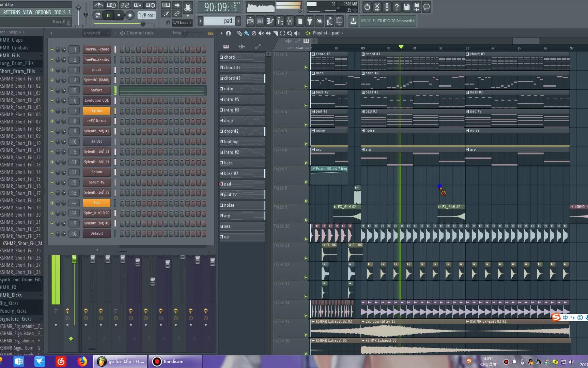The height and width of the screenshot is (368, 588).
Task: Save the project with floppy icon
Action: (x=406, y=7)
